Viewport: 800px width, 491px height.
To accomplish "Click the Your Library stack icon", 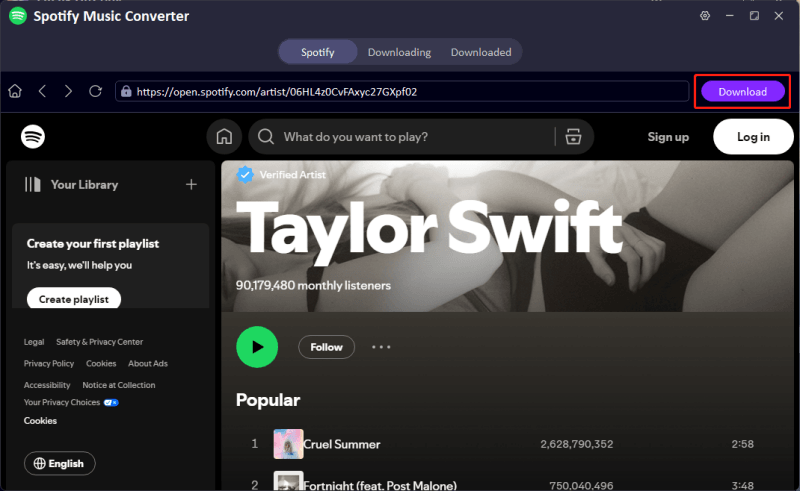I will [x=33, y=184].
